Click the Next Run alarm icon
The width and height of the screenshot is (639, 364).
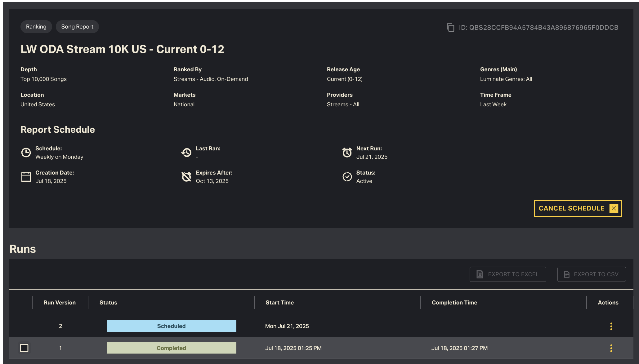[x=347, y=153]
